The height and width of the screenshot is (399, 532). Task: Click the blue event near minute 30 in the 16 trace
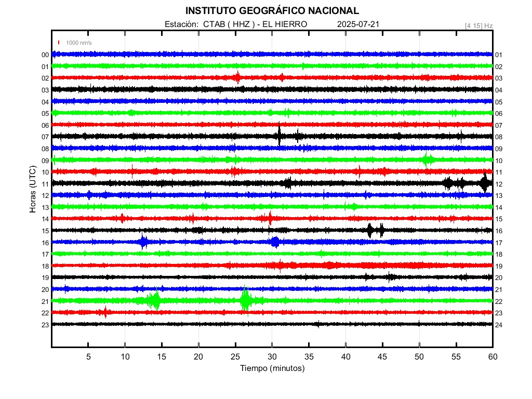275,242
